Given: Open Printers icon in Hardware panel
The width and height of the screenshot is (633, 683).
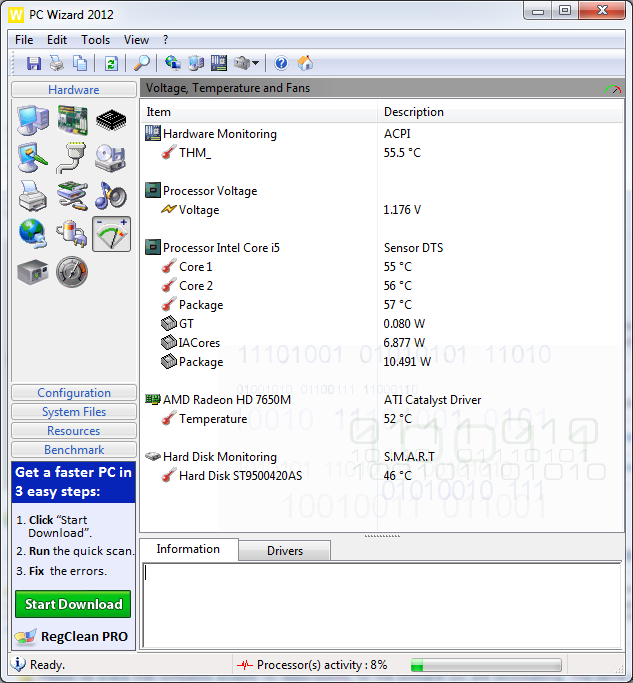Looking at the screenshot, I should (x=33, y=196).
